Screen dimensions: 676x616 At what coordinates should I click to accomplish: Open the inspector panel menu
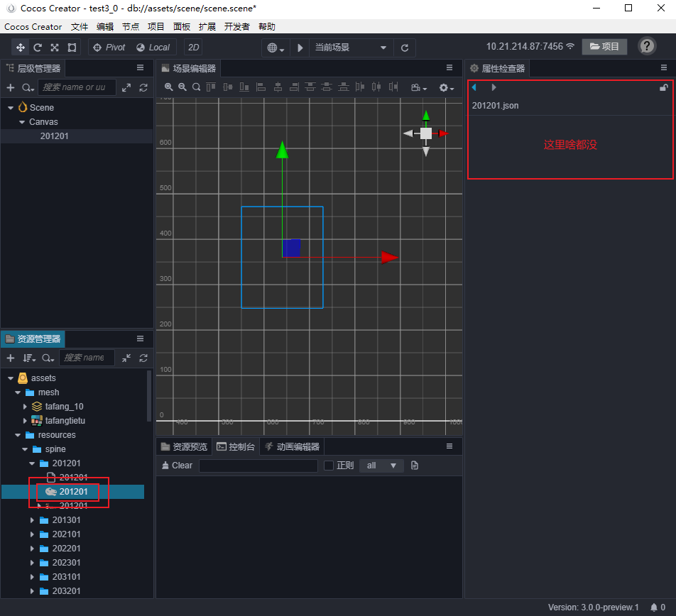[x=663, y=67]
